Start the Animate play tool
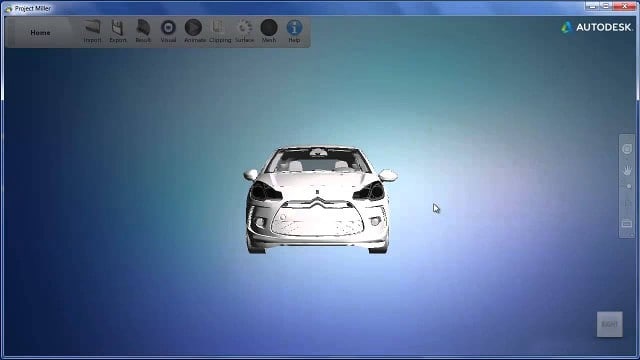This screenshot has height=360, width=640. tap(194, 31)
